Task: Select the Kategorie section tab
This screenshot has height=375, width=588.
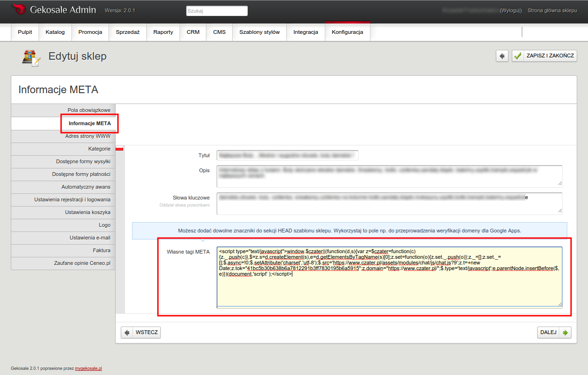Action: pos(63,149)
